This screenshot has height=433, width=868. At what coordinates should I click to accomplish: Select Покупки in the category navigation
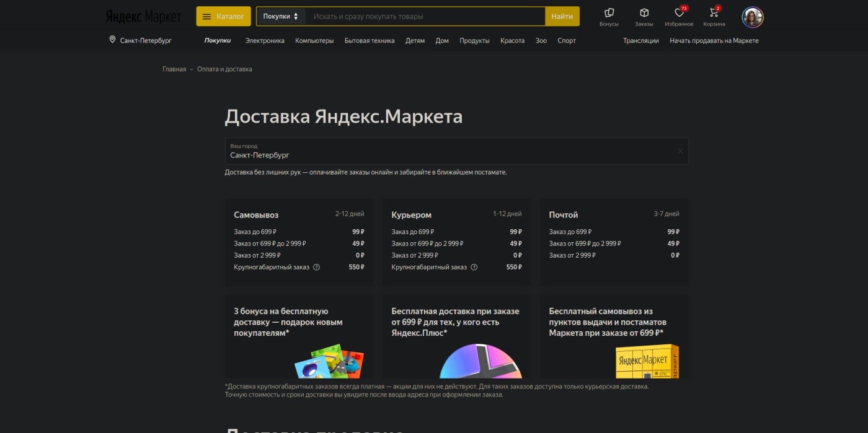tap(218, 40)
